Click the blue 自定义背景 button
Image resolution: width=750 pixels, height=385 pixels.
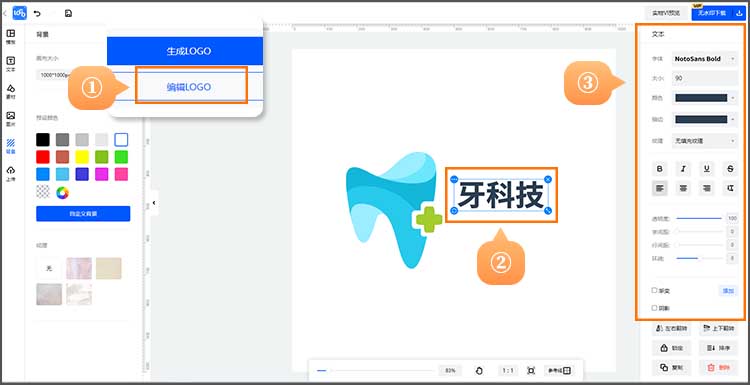pos(83,213)
